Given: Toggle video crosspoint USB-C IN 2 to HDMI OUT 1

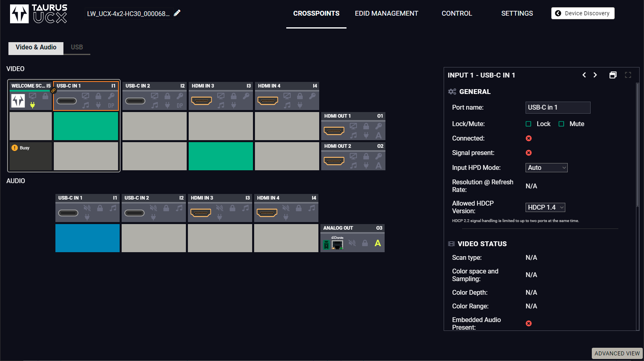Looking at the screenshot, I should pyautogui.click(x=155, y=126).
